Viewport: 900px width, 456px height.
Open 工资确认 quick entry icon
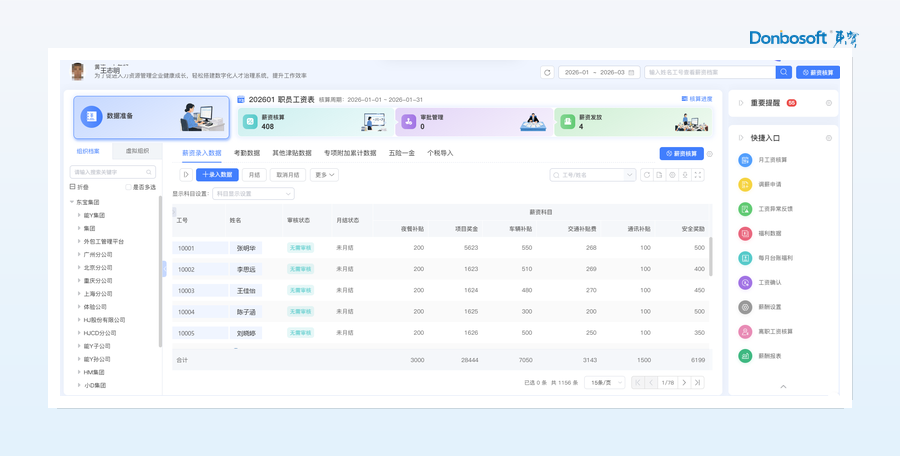pyautogui.click(x=745, y=283)
